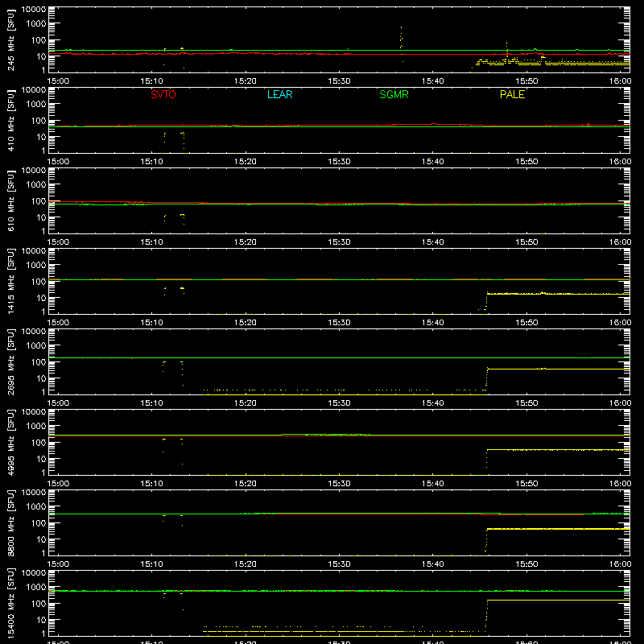Click the red SVTO station label

point(163,94)
